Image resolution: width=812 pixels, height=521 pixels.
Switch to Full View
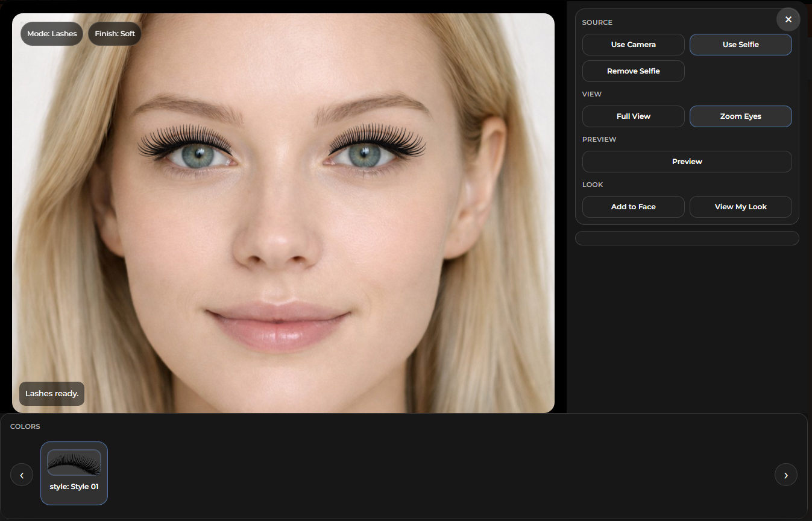click(x=633, y=116)
